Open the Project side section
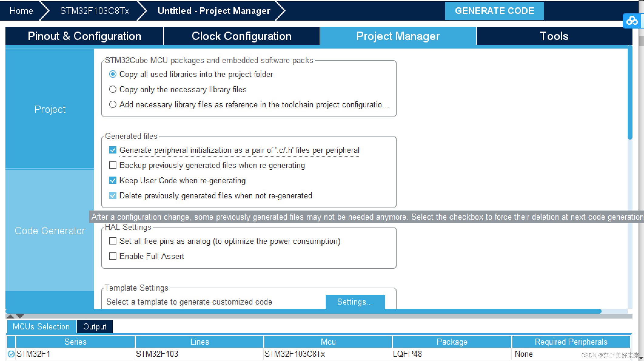Image resolution: width=644 pixels, height=361 pixels. point(50,109)
